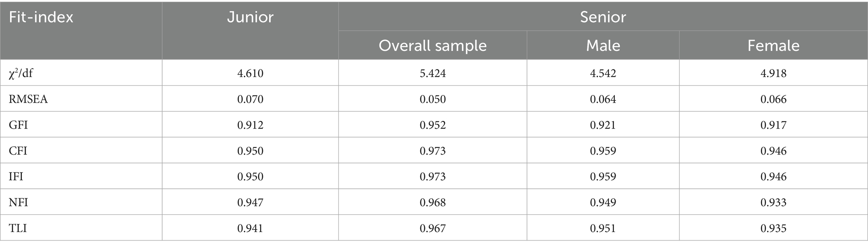
Task: Click Male RMSEA value 0.064
Action: click(x=603, y=99)
